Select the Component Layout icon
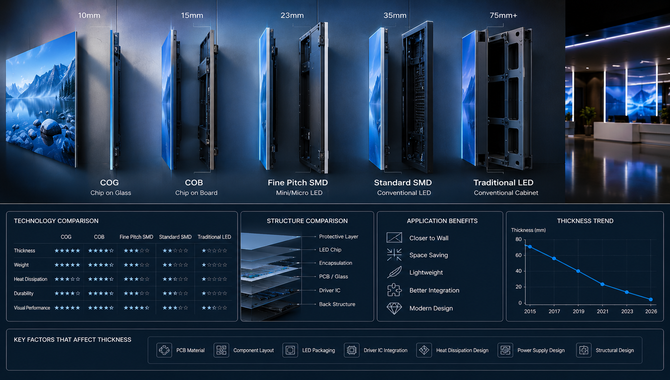The image size is (670, 380). 221,350
